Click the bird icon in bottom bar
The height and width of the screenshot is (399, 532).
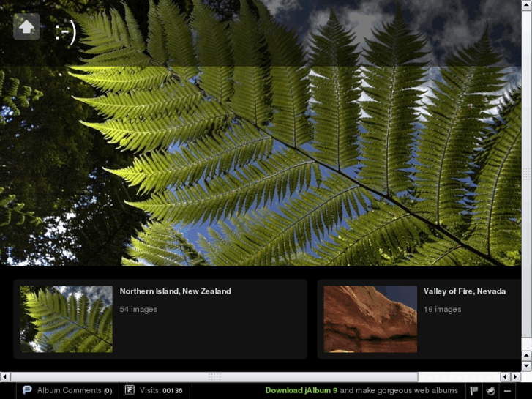point(490,391)
